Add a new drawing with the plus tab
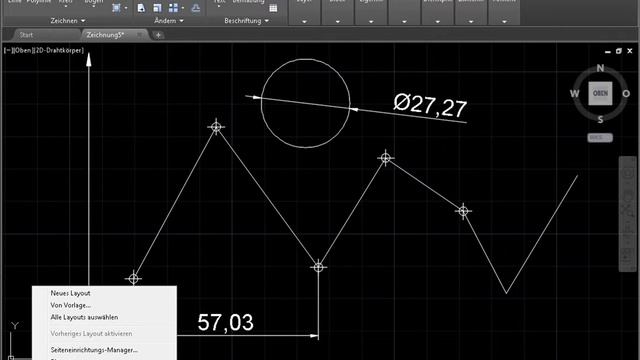Viewport: 640px width, 360px height. pos(158,35)
